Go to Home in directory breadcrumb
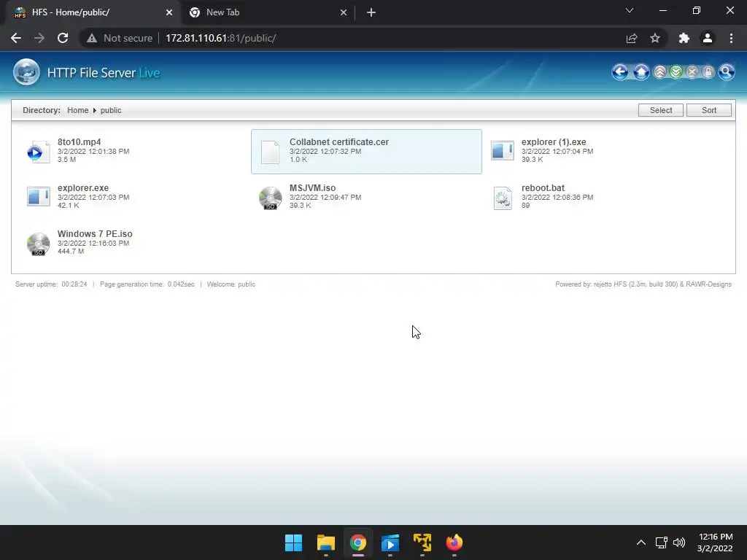This screenshot has height=560, width=747. (77, 110)
